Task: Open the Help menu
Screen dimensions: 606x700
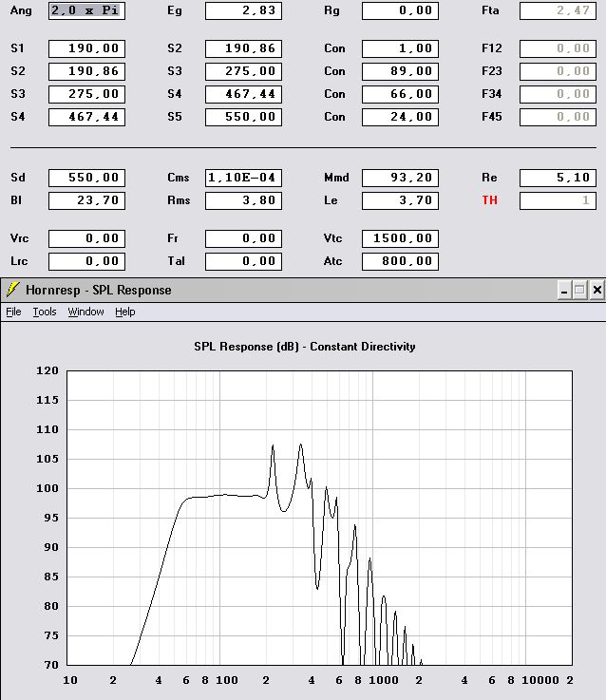Action: click(125, 312)
